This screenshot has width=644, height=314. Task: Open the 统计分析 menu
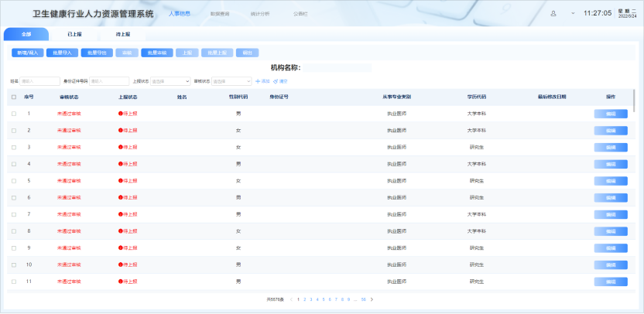pyautogui.click(x=260, y=14)
